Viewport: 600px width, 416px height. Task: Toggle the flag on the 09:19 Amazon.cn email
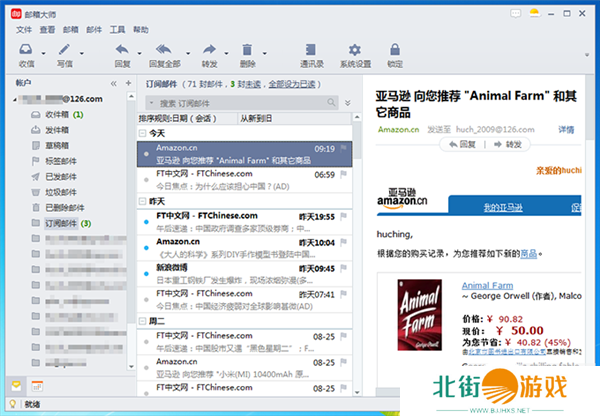pyautogui.click(x=344, y=148)
